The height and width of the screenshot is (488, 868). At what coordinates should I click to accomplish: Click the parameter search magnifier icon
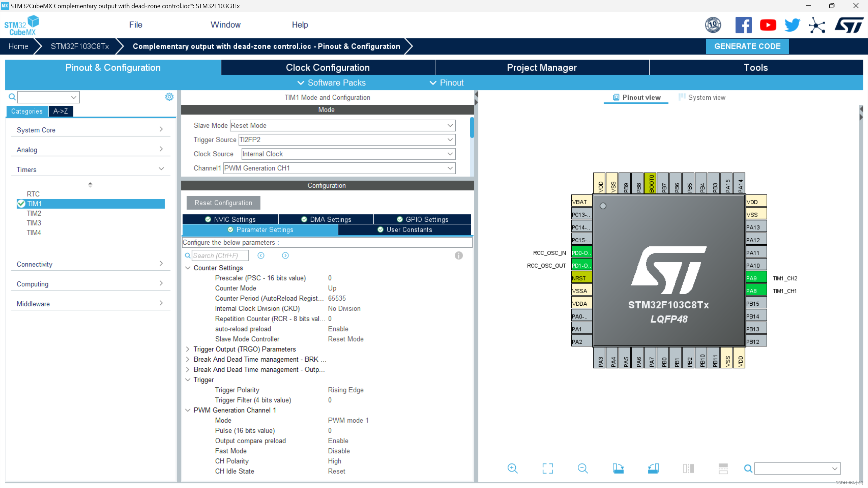pyautogui.click(x=188, y=256)
